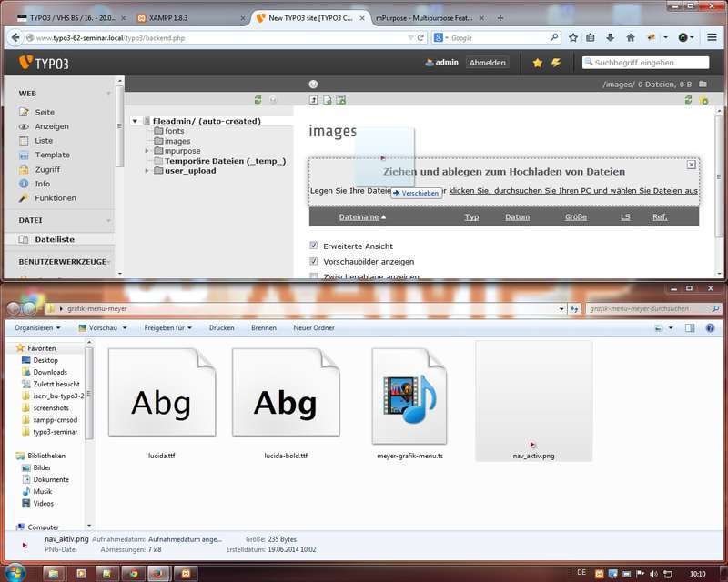Select Dateiliste module
Screen dimensions: 728x582
pyautogui.click(x=55, y=239)
